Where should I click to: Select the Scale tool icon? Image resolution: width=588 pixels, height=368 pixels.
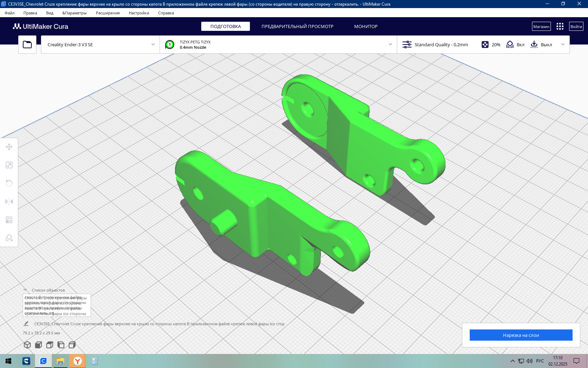9,165
